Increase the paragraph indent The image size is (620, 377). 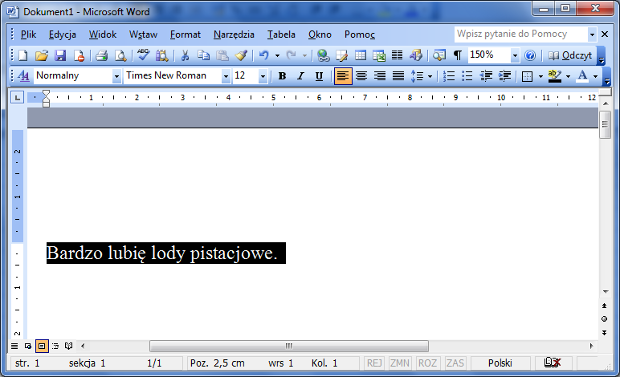(505, 76)
